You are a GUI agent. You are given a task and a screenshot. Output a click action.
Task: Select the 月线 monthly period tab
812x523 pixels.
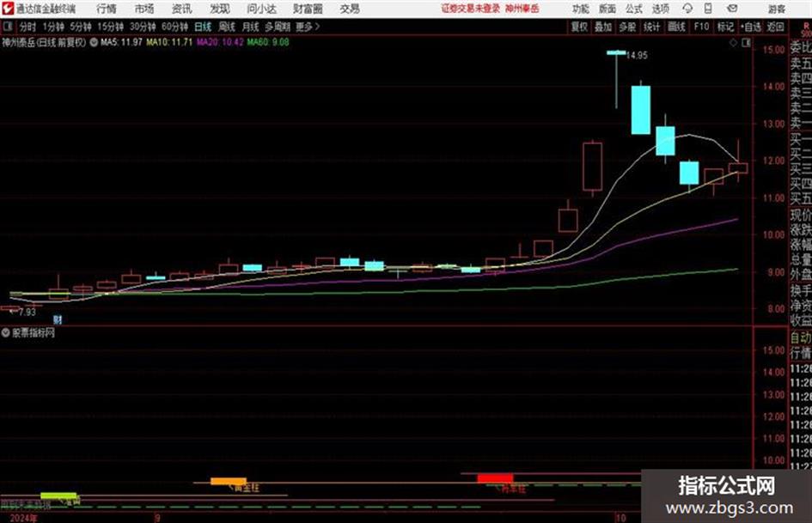251,27
